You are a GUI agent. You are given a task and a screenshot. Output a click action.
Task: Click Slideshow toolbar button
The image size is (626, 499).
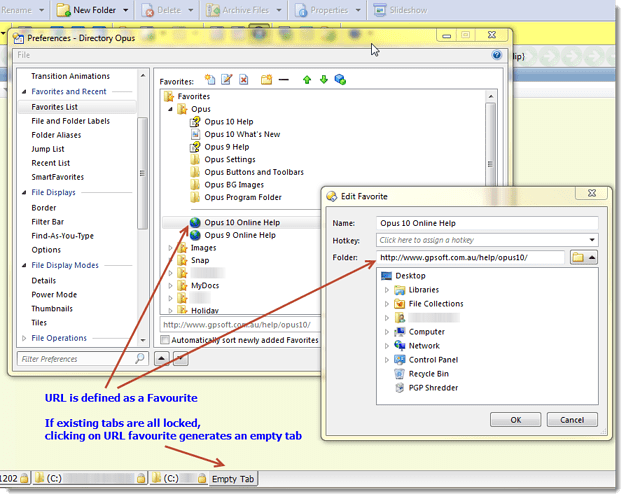pos(400,10)
